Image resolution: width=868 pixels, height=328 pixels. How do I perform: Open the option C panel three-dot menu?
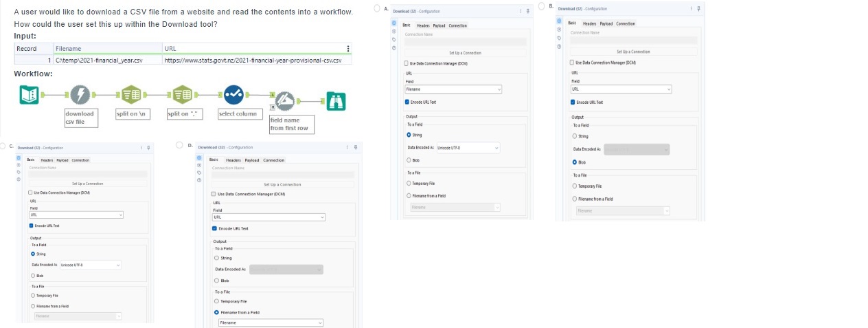tap(141, 147)
